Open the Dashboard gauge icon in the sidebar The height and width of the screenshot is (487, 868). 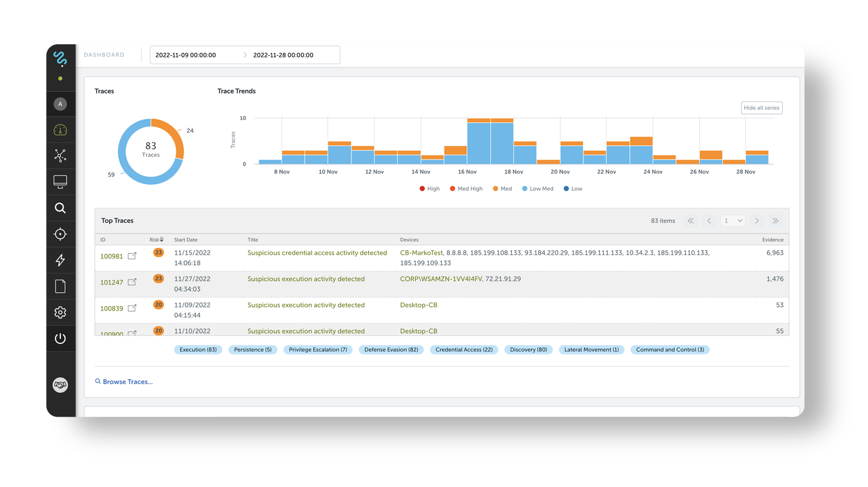click(60, 130)
